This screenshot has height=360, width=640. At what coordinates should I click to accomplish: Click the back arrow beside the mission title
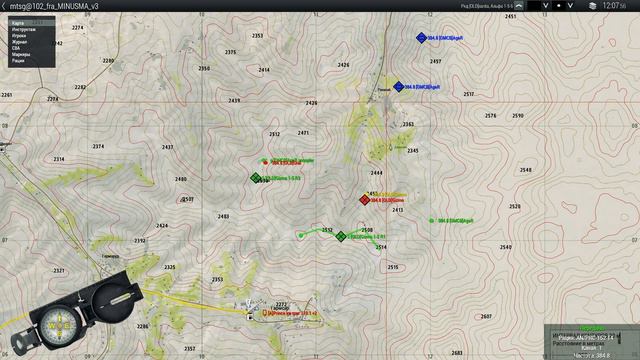tap(4, 6)
